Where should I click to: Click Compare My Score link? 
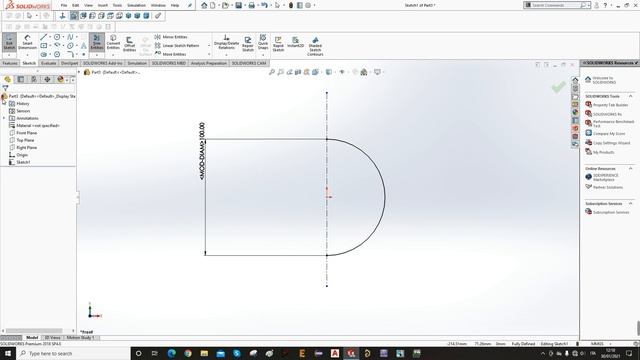[609, 133]
